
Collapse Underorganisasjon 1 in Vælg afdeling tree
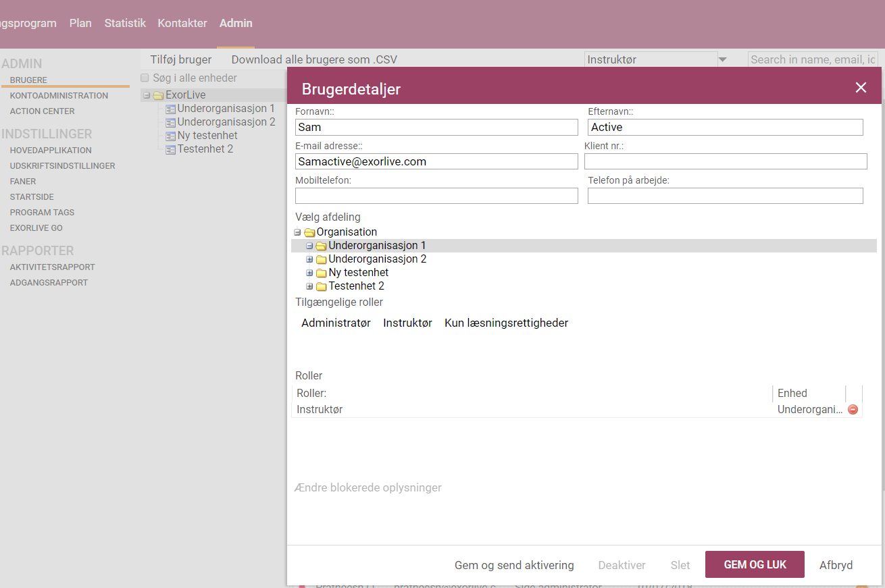coord(309,246)
